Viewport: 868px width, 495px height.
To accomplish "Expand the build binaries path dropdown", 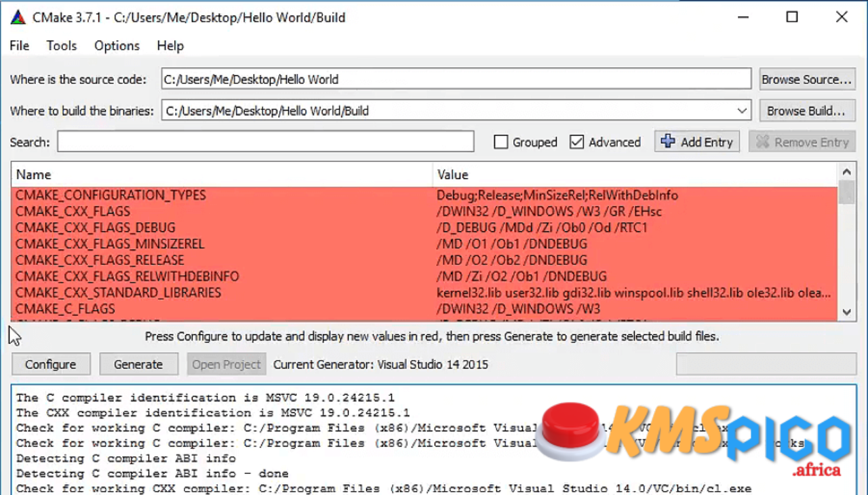I will click(742, 111).
